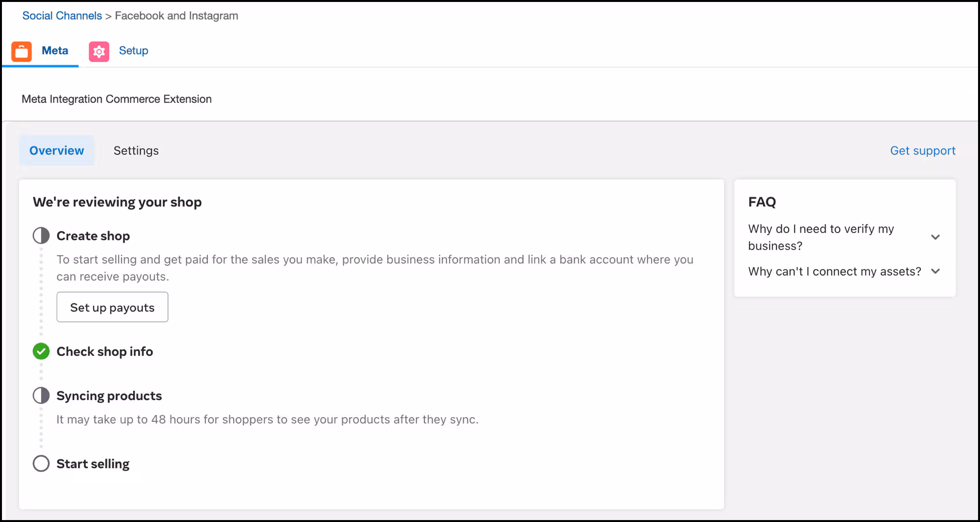Click the FAQ heading
980x522 pixels.
tap(762, 202)
